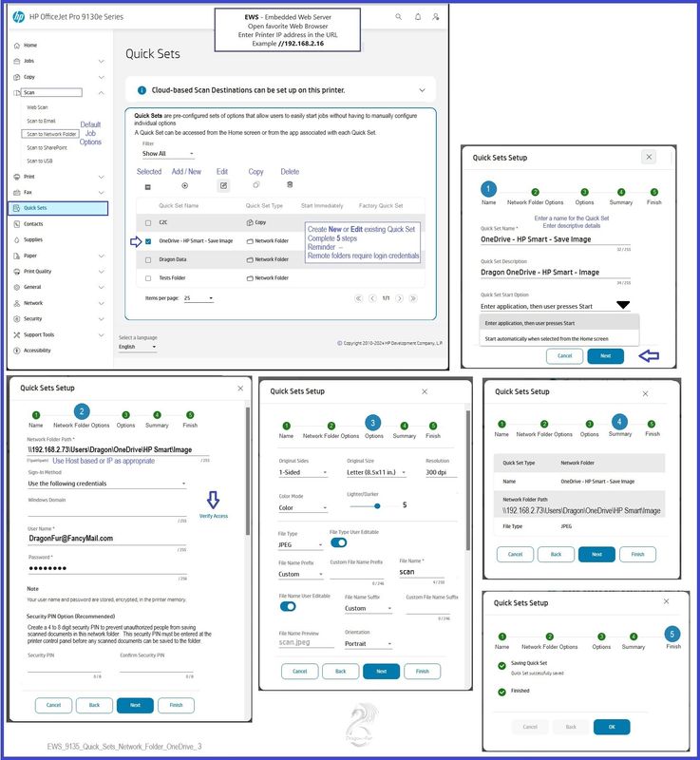Viewport: 700px width, 760px height.
Task: Click the Delete quick set trash icon
Action: click(x=290, y=184)
